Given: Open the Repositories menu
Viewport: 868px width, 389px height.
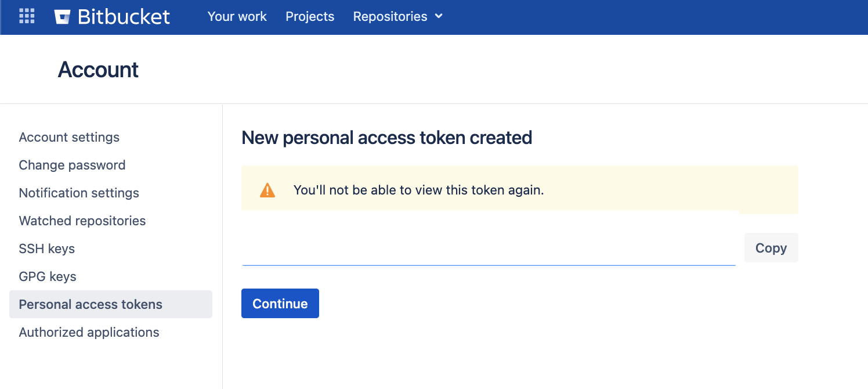Looking at the screenshot, I should coord(397,16).
